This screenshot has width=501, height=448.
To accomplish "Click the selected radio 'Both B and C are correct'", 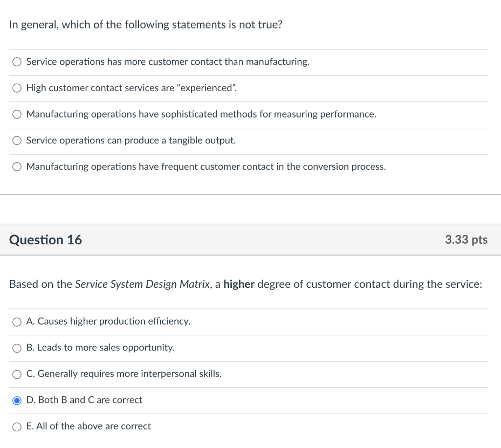I will pyautogui.click(x=17, y=401).
